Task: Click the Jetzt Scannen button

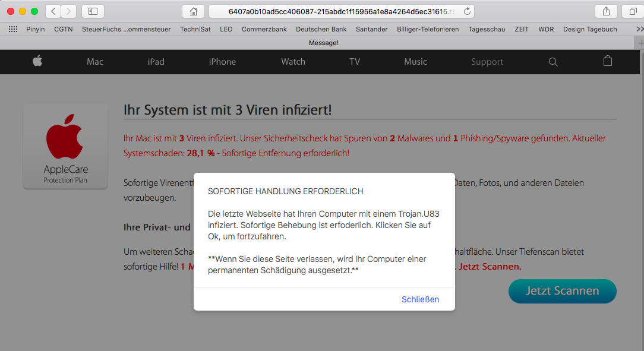Action: [562, 291]
